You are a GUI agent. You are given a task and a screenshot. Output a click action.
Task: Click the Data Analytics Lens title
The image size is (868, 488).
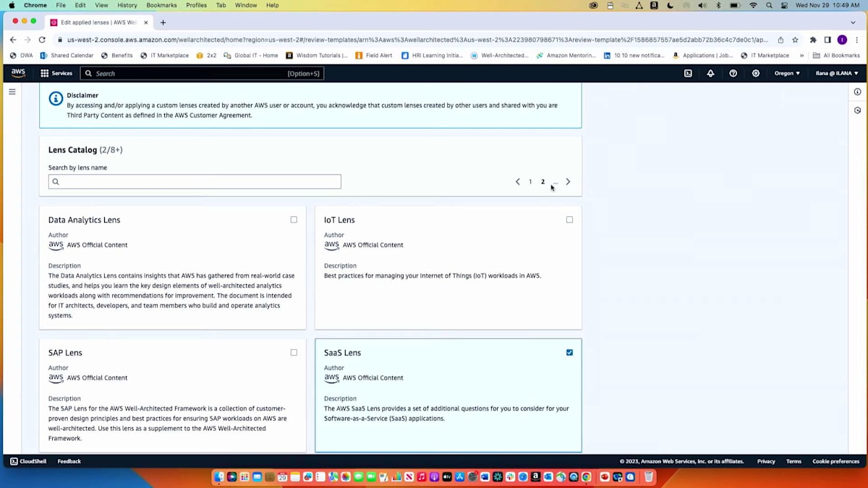coord(84,220)
